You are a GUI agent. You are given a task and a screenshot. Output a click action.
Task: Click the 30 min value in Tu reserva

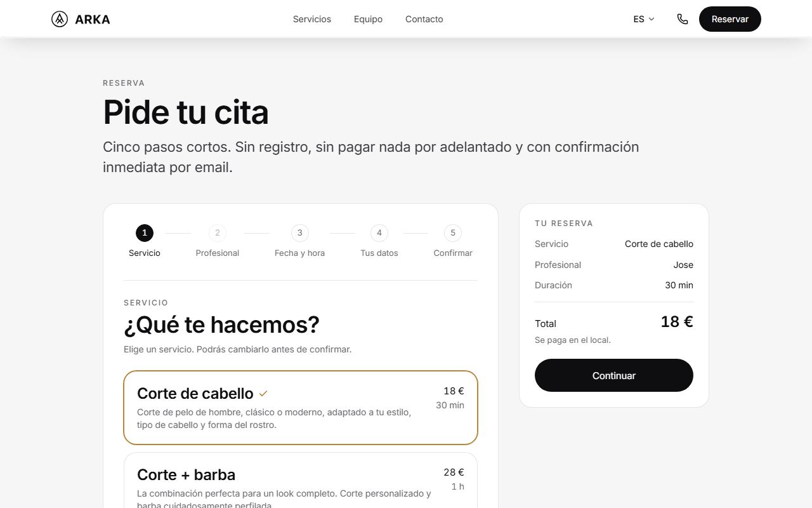(679, 285)
